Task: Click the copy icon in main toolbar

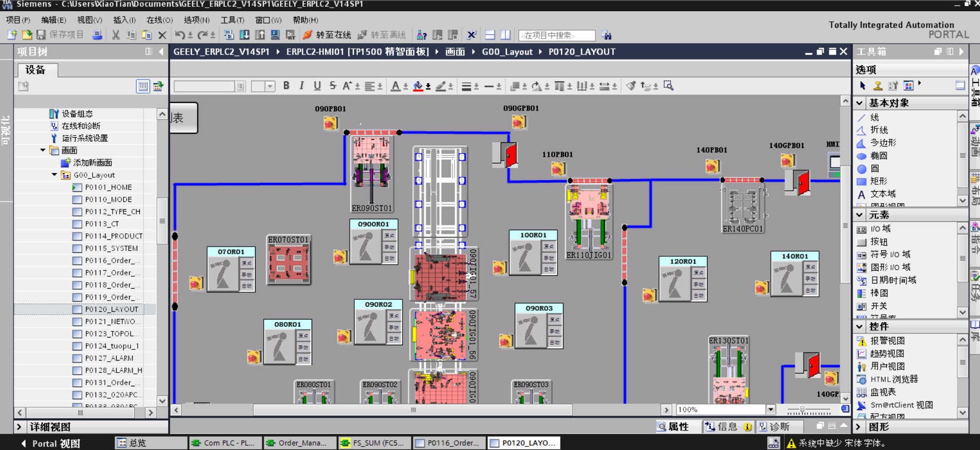Action: (131, 35)
